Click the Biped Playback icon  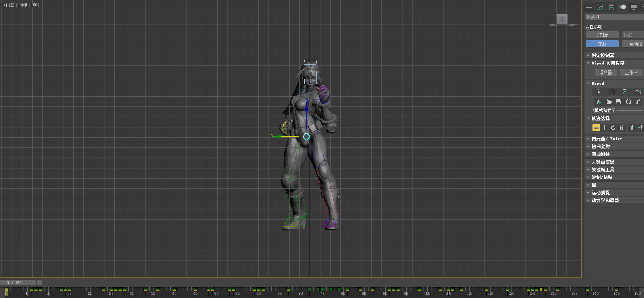(599, 102)
